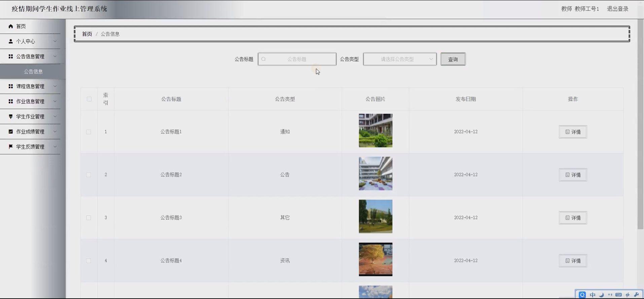Toggle the 中 Chinese input mode icon

click(593, 295)
